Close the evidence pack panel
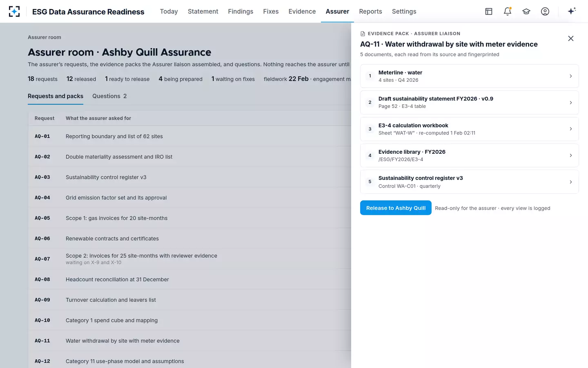Viewport: 588px width, 368px height. pos(571,38)
